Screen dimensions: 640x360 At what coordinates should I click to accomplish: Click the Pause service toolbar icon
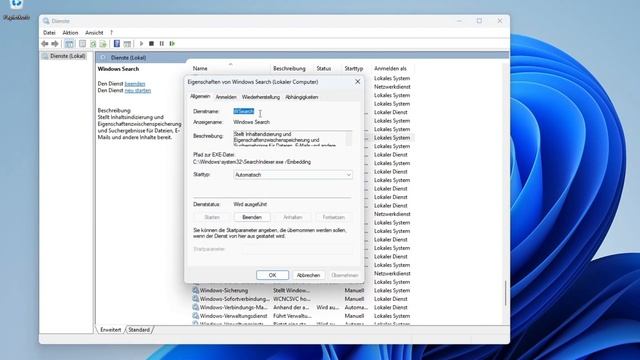162,44
